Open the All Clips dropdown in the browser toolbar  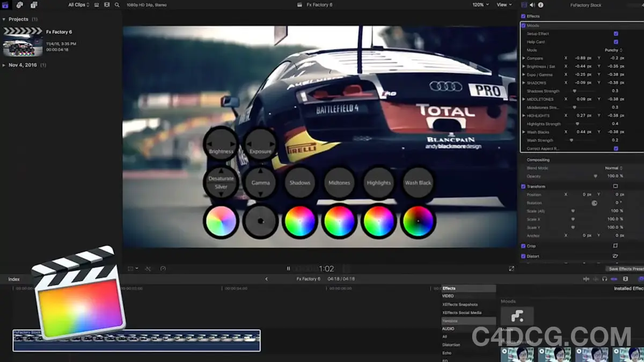[x=77, y=5]
